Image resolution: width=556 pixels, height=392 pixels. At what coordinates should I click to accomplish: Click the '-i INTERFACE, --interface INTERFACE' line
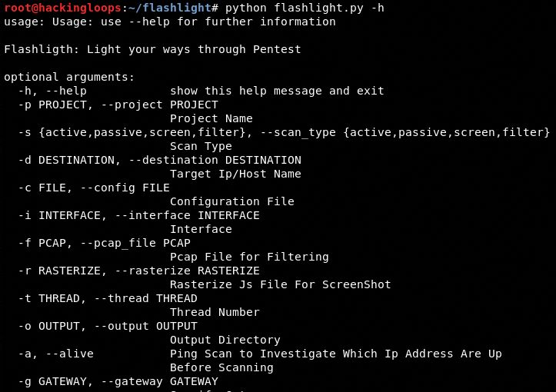(138, 215)
